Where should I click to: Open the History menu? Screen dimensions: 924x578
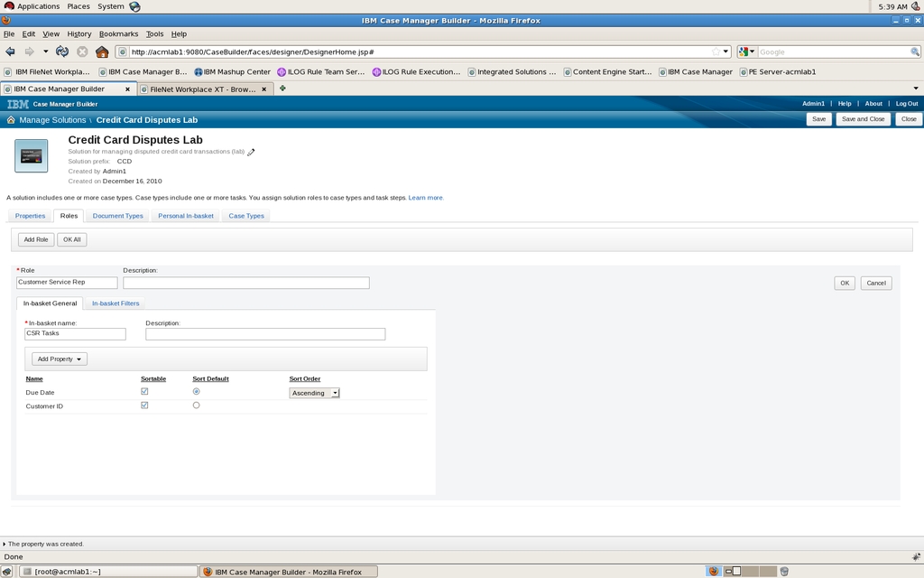(79, 34)
